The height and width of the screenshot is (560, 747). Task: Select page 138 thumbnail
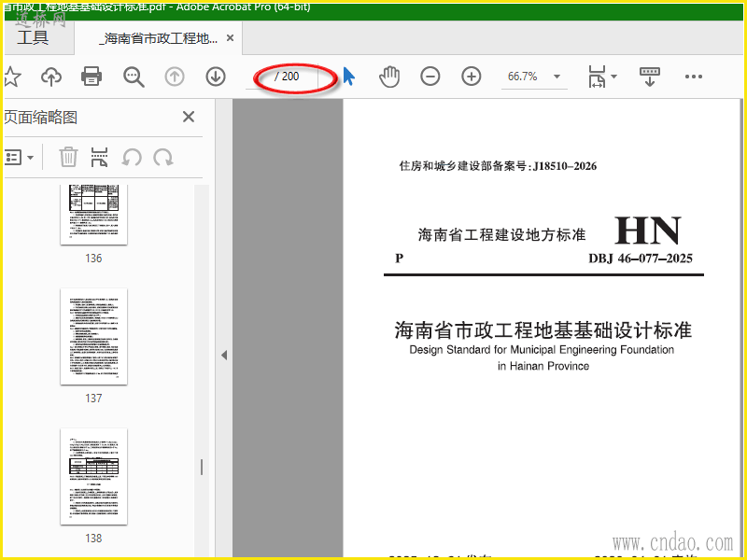pos(94,476)
